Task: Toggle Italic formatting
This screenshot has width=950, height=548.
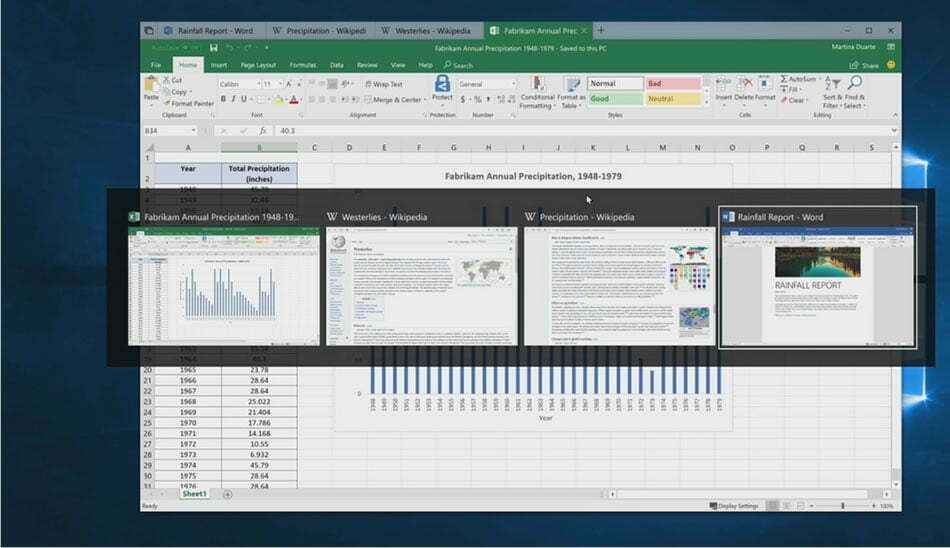Action: pos(233,99)
